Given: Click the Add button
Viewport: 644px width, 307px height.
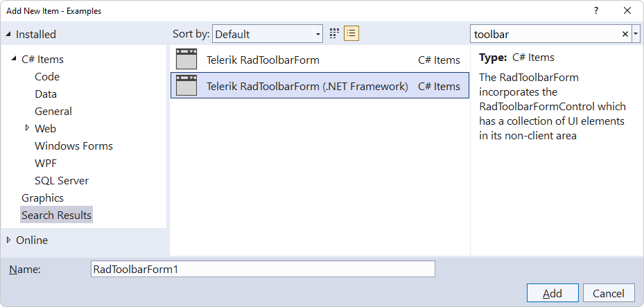Looking at the screenshot, I should (552, 293).
